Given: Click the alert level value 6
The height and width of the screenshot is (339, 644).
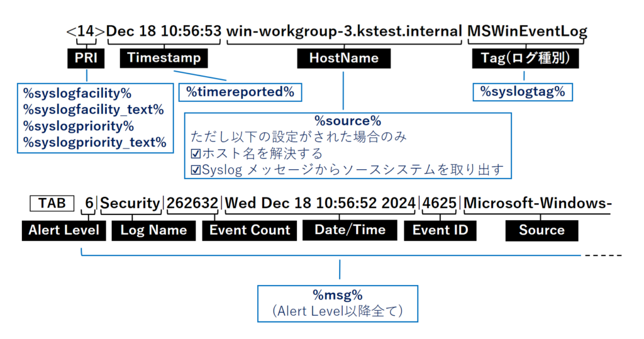Looking at the screenshot, I should pyautogui.click(x=89, y=203).
